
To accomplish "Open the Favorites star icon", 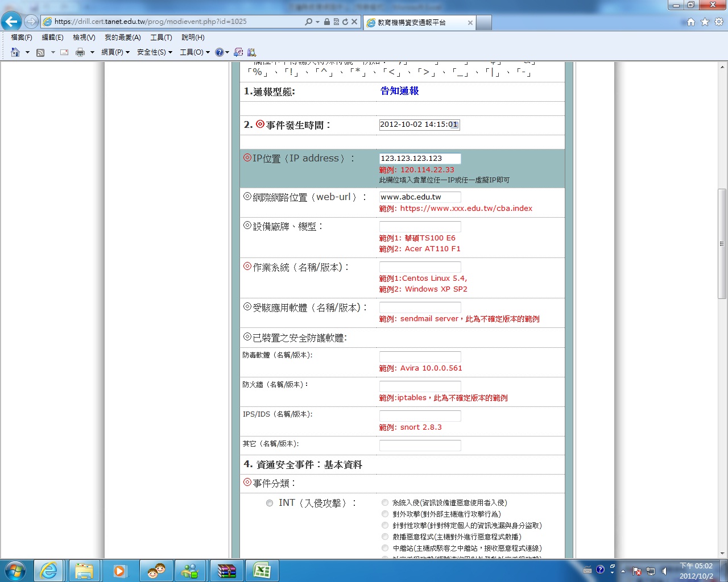I will tap(705, 22).
